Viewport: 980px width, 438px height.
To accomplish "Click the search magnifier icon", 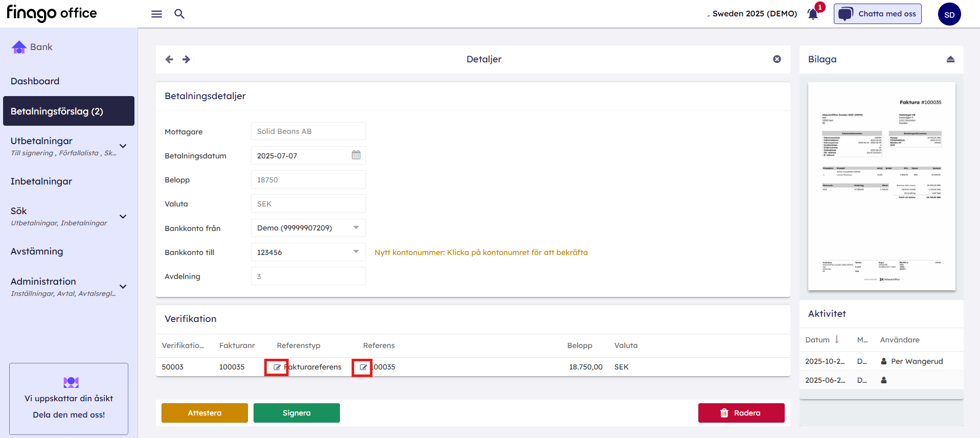I will pos(179,14).
